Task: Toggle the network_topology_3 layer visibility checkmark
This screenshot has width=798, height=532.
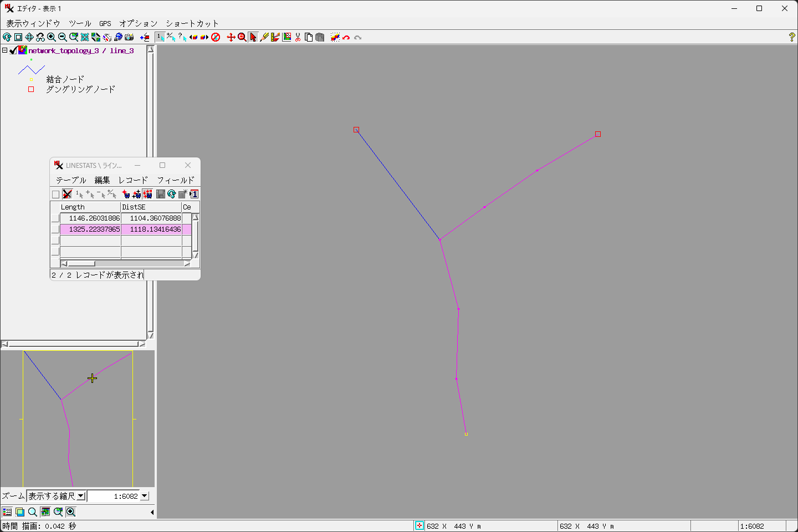Action: [13, 50]
